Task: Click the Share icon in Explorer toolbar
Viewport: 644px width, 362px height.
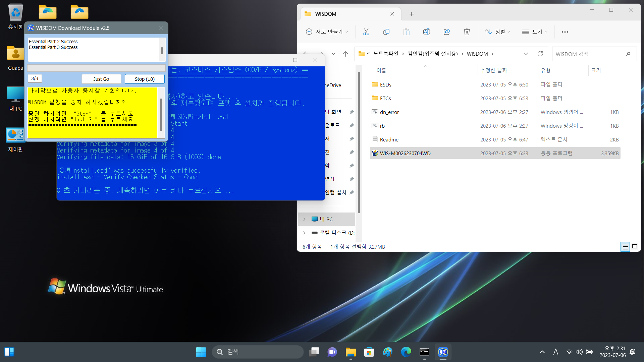Action: [446, 32]
